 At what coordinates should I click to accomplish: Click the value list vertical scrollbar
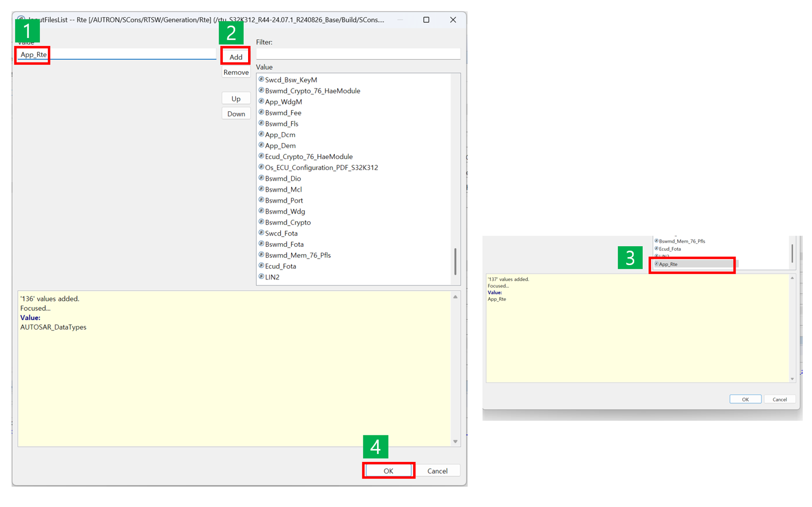[x=455, y=261]
